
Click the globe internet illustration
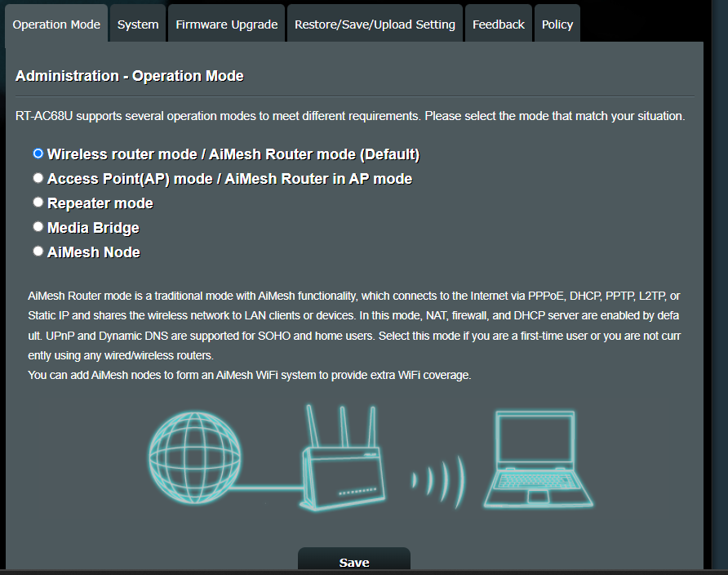195,458
